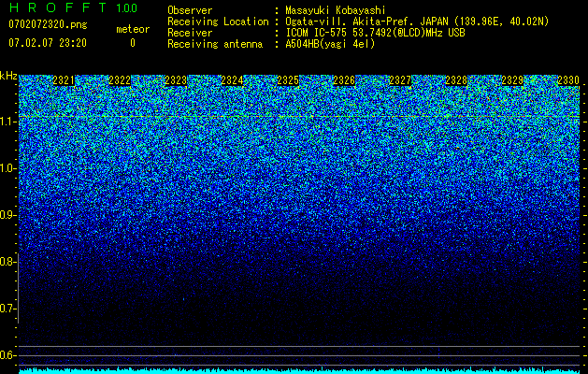The height and width of the screenshot is (374, 588).
Task: Click the meteor count value 0
Action: click(x=133, y=43)
